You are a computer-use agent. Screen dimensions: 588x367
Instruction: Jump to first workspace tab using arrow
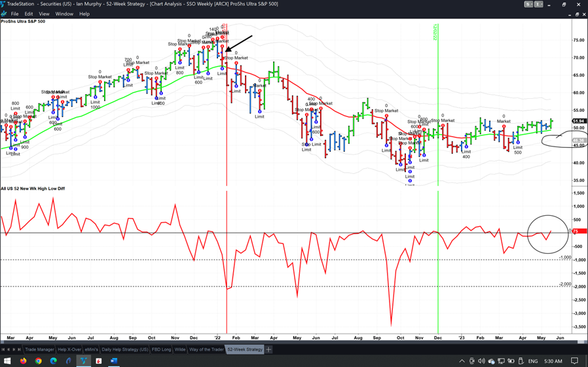click(x=3, y=349)
